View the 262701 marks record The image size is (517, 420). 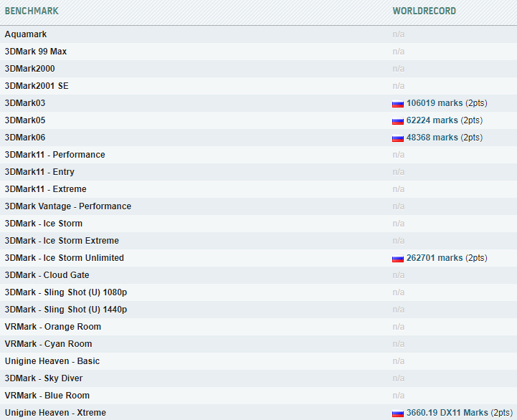click(x=434, y=258)
